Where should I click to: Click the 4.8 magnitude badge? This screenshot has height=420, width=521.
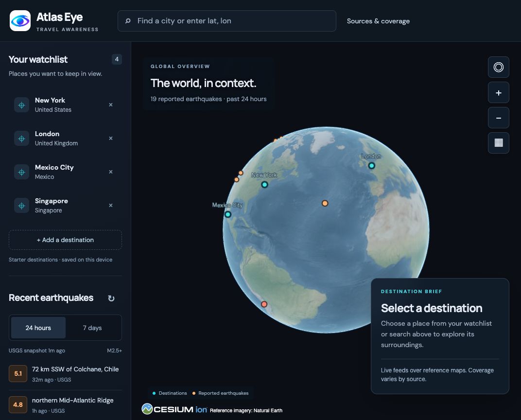pyautogui.click(x=18, y=405)
